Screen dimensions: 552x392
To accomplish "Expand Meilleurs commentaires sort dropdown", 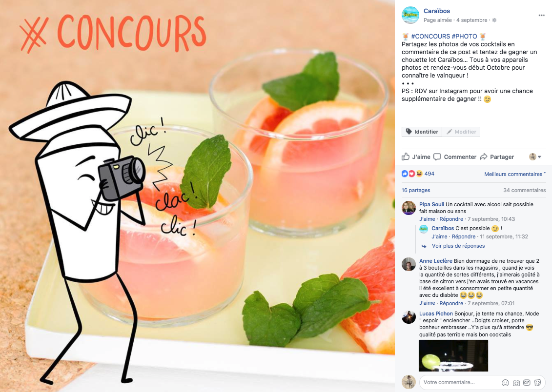I will 515,174.
